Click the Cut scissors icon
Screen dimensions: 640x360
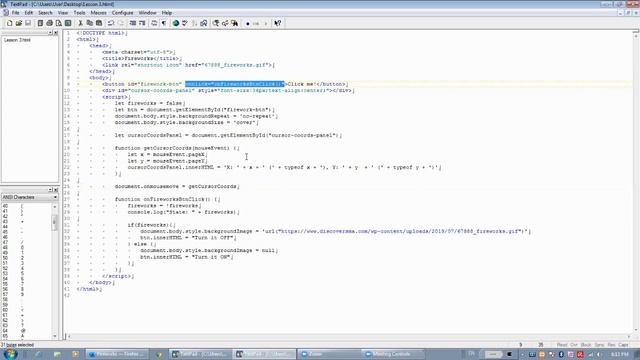click(x=80, y=23)
